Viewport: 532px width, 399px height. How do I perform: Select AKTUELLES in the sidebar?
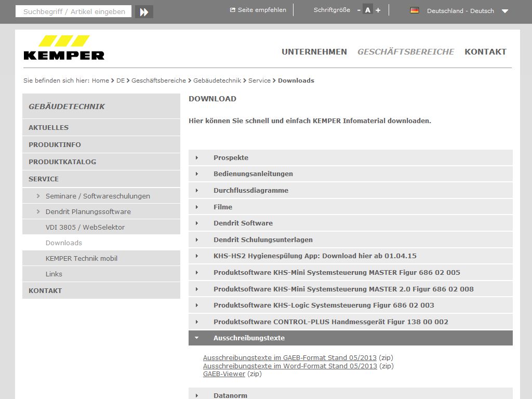click(x=101, y=128)
